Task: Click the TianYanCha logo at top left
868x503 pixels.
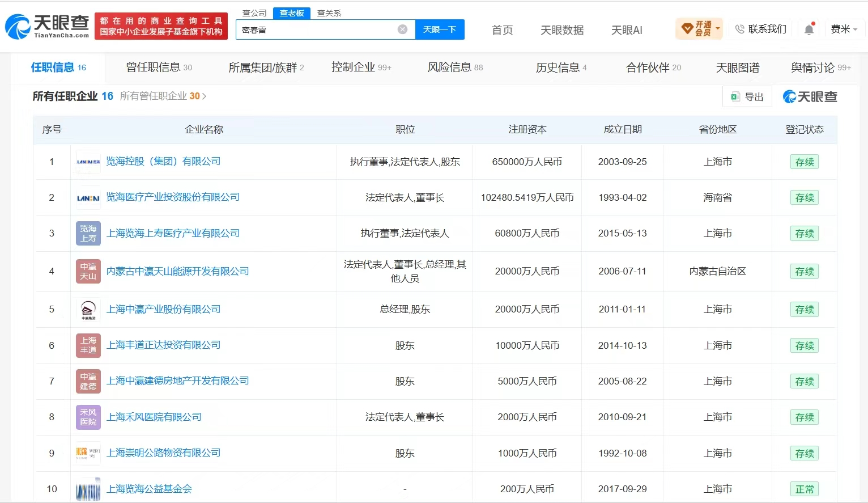Action: tap(48, 27)
